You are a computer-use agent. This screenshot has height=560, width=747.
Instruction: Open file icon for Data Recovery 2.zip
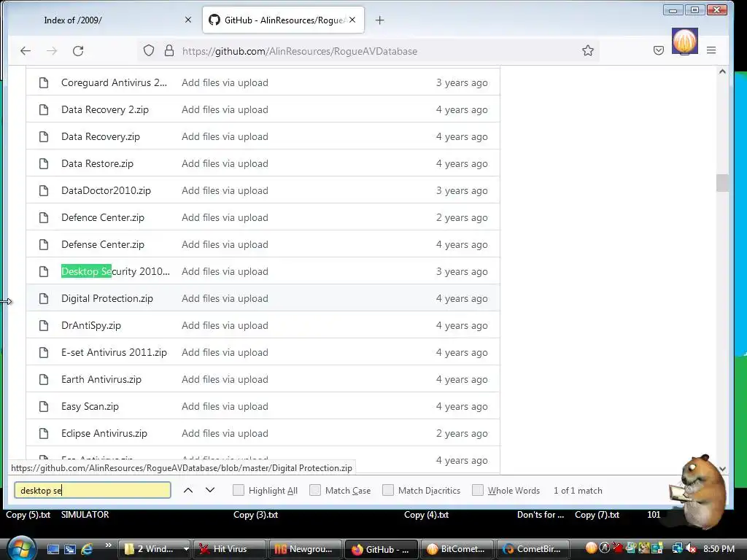(44, 109)
